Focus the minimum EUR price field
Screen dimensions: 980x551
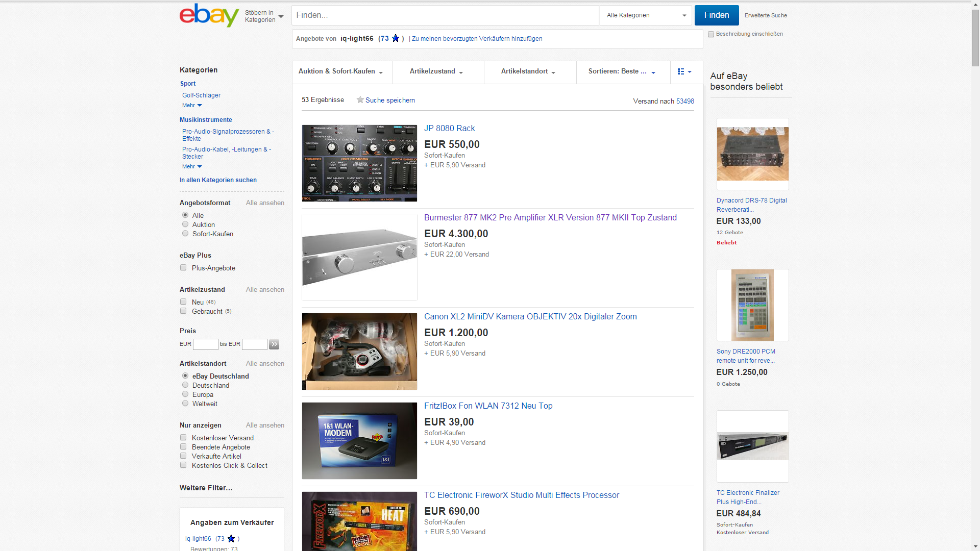pyautogui.click(x=206, y=344)
